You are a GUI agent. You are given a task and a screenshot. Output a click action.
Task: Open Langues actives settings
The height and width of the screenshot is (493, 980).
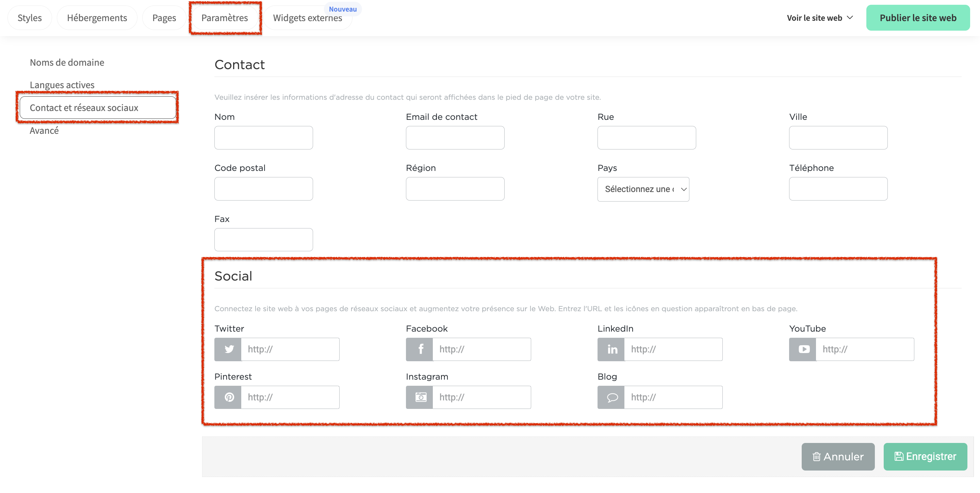click(62, 84)
